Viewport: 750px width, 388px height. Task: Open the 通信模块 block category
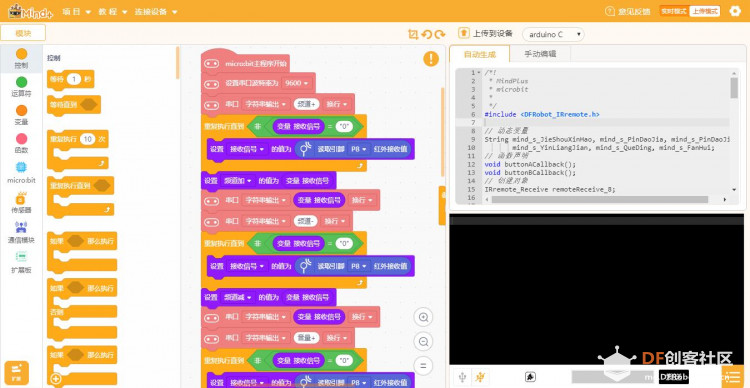tap(21, 232)
